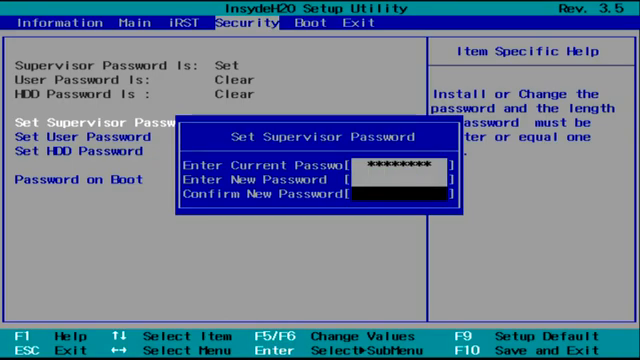The width and height of the screenshot is (640, 360).
Task: Click the 'Install or Change the' help text
Action: pyautogui.click(x=516, y=94)
